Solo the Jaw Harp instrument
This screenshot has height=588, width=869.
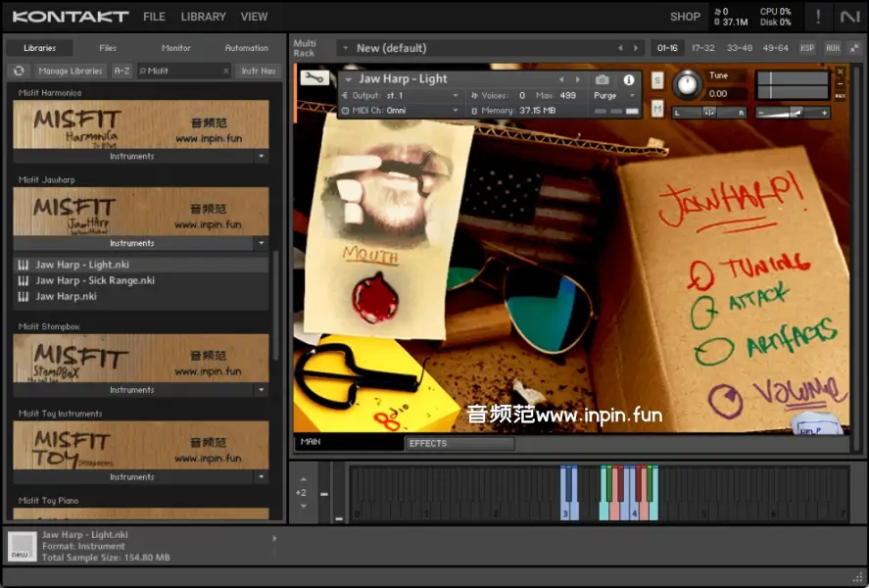656,80
